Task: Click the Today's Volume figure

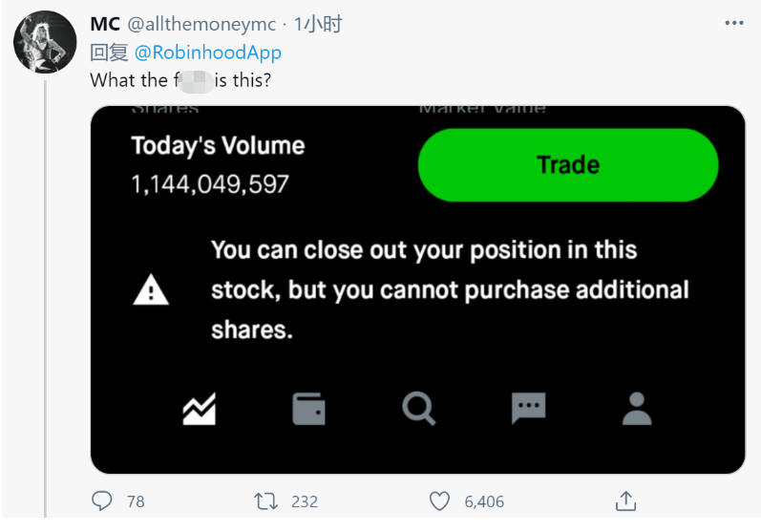Action: click(x=210, y=183)
